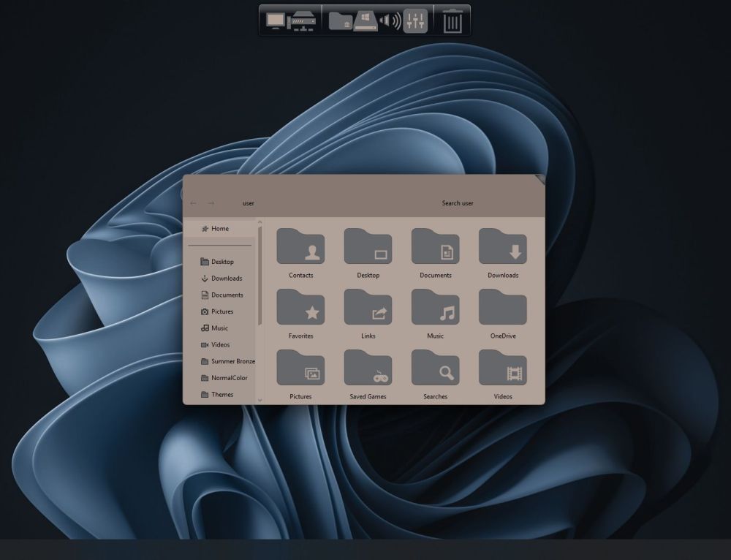Image resolution: width=731 pixels, height=560 pixels.
Task: Select Home in the sidebar
Action: pos(219,228)
